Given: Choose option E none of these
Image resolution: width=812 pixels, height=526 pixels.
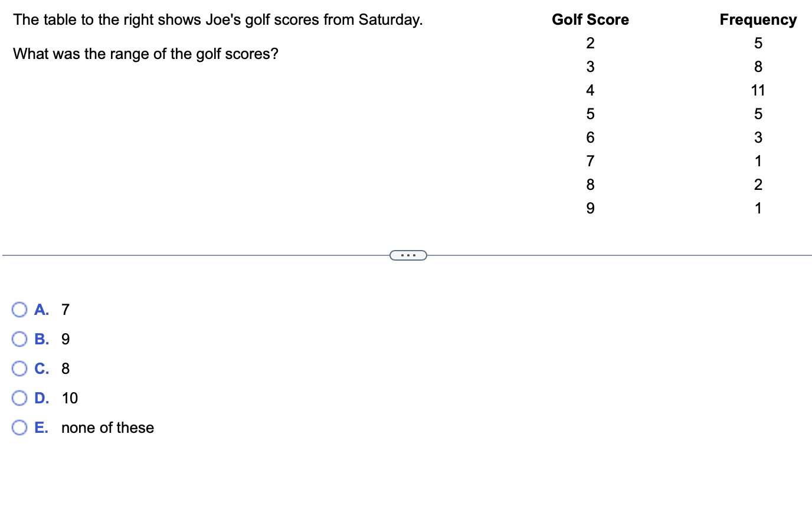Looking at the screenshot, I should tap(19, 428).
